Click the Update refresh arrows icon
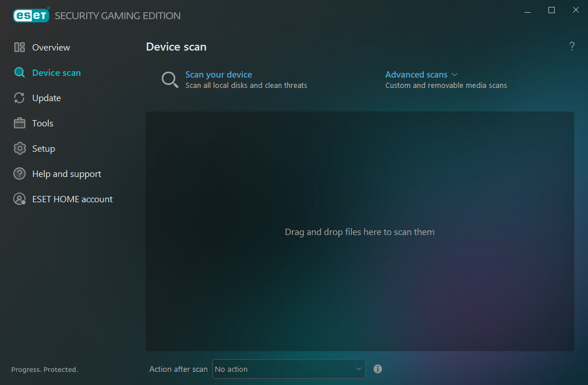The width and height of the screenshot is (588, 385). (20, 98)
